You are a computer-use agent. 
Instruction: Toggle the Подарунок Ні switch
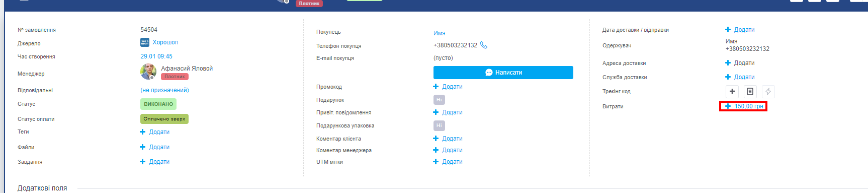(439, 100)
